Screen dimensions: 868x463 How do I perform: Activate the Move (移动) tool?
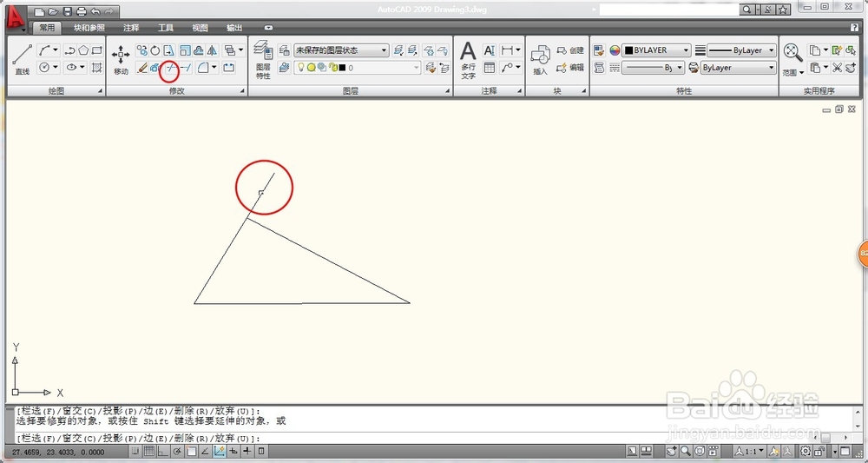[x=121, y=60]
